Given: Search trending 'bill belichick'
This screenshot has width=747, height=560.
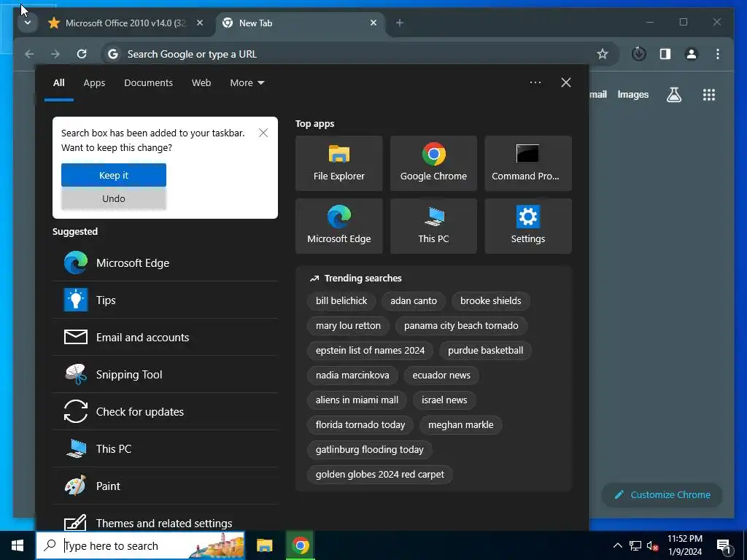Looking at the screenshot, I should (341, 300).
